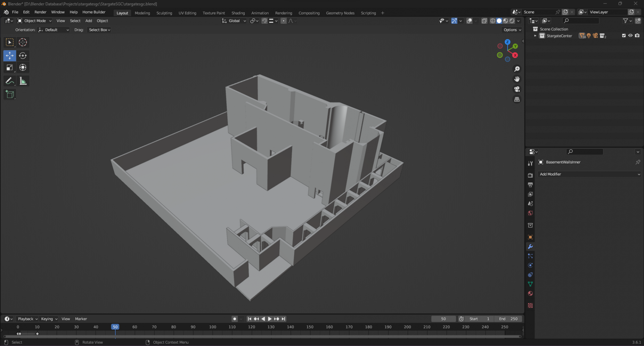Toggle camera view in viewport
Viewport: 644px width, 346px height.
pyautogui.click(x=517, y=89)
